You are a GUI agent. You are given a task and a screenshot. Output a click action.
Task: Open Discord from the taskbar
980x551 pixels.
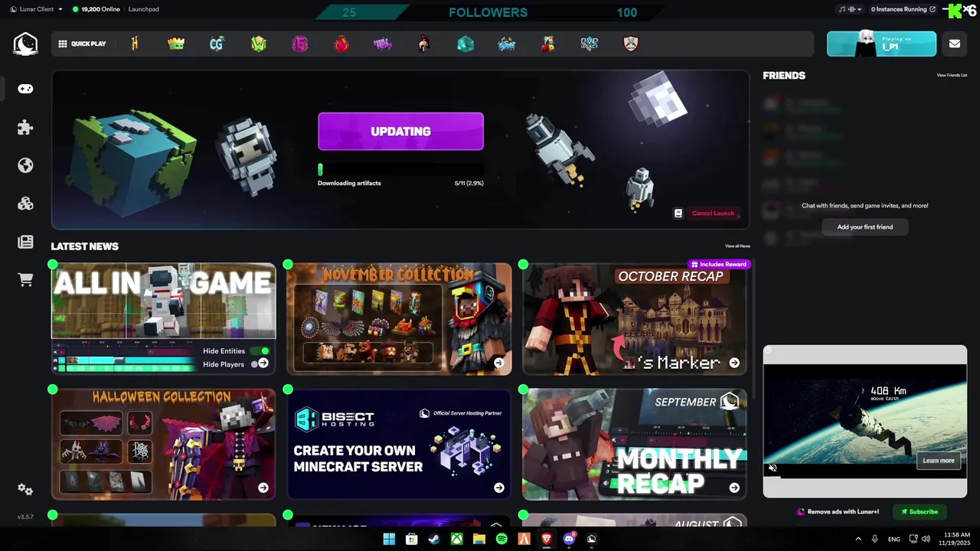569,539
